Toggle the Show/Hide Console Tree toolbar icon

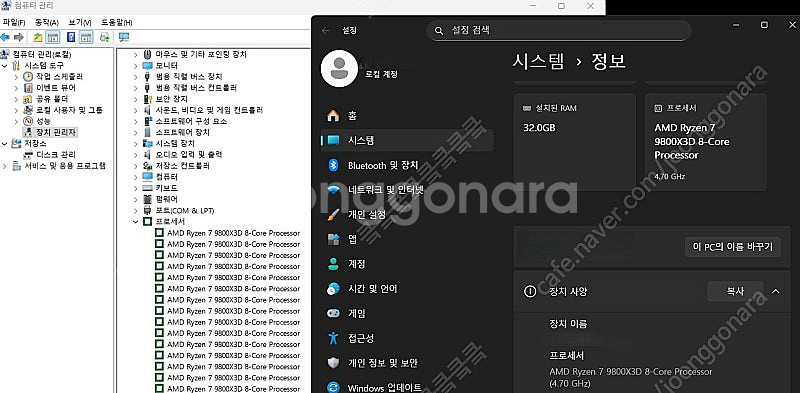53,37
